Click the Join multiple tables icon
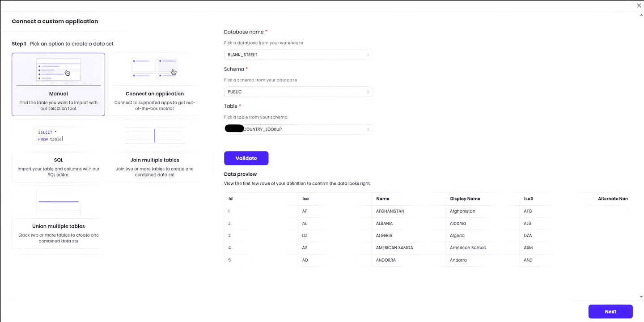Image resolution: width=644 pixels, height=322 pixels. pos(154,135)
